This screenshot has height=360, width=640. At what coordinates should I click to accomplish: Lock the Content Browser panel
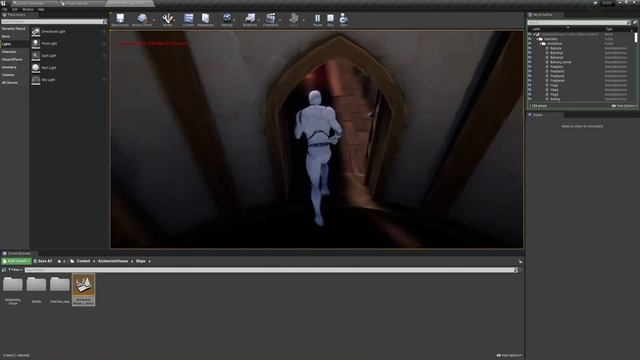coord(520,261)
